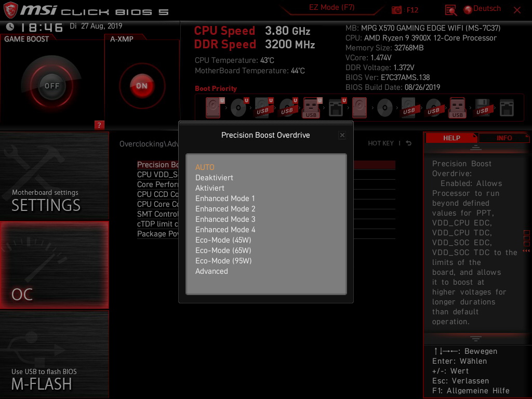Open Game Boost help question mark
Viewport: 532px width, 399px height.
point(99,125)
